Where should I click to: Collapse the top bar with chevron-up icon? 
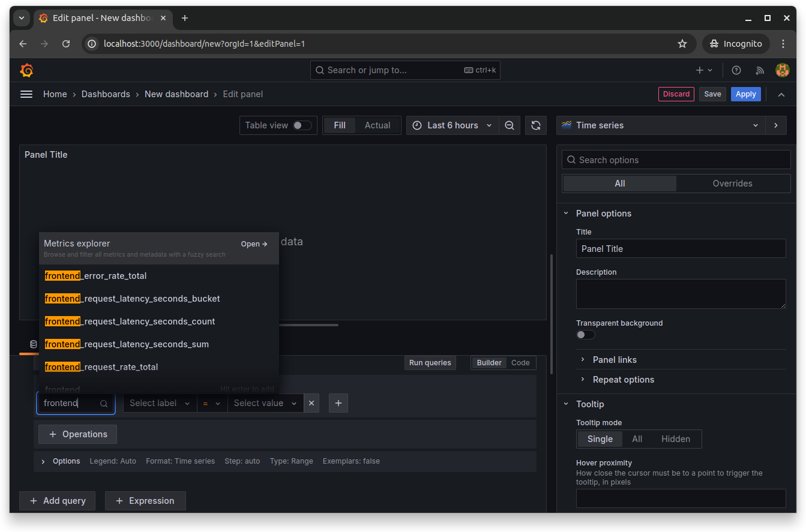click(781, 94)
